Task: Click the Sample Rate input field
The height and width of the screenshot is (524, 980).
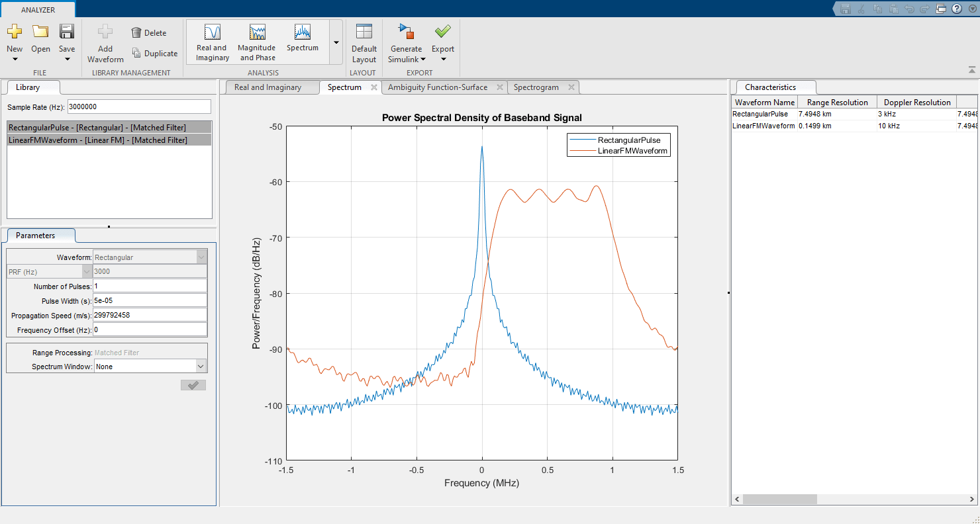Action: pyautogui.click(x=139, y=106)
